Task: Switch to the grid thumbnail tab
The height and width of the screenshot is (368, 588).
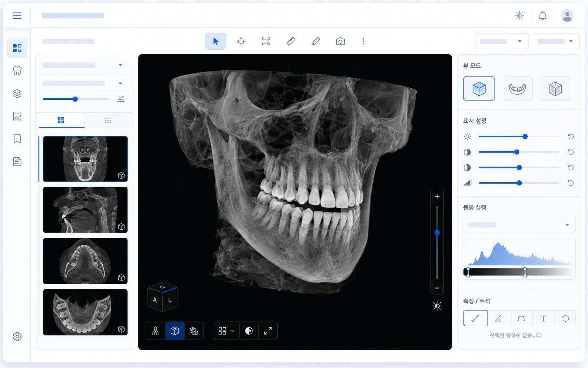Action: point(61,120)
